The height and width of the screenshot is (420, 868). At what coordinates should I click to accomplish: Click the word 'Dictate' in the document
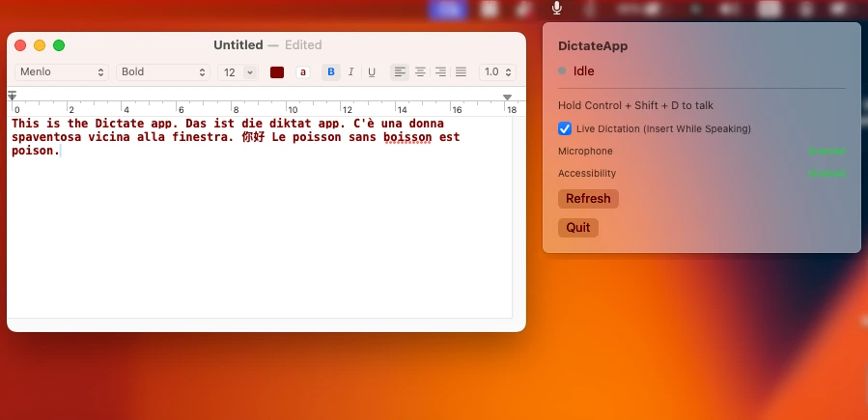coord(119,123)
